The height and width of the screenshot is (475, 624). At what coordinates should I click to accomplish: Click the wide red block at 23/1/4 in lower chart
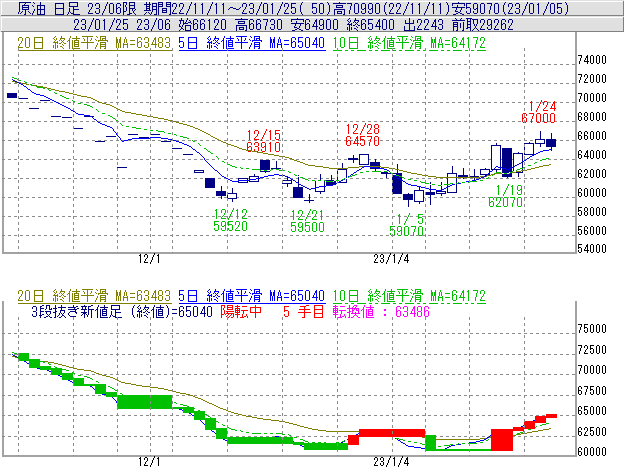(392, 433)
